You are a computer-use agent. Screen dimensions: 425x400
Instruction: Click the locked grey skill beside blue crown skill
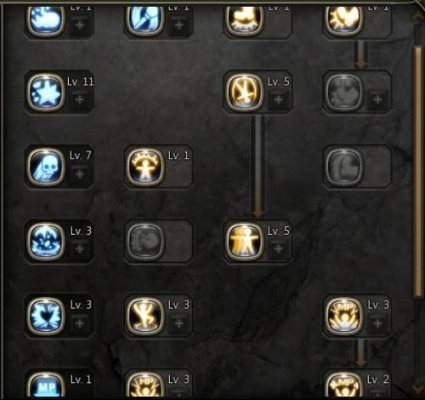pyautogui.click(x=145, y=241)
